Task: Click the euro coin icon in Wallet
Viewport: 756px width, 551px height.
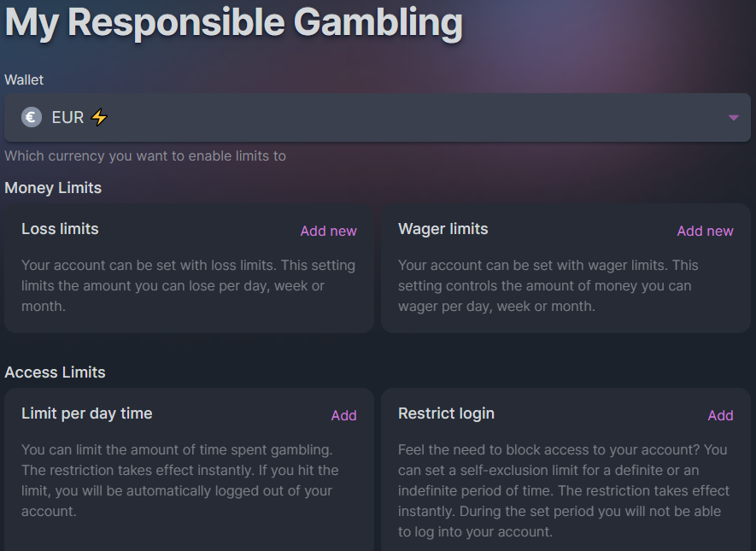Action: 32,118
